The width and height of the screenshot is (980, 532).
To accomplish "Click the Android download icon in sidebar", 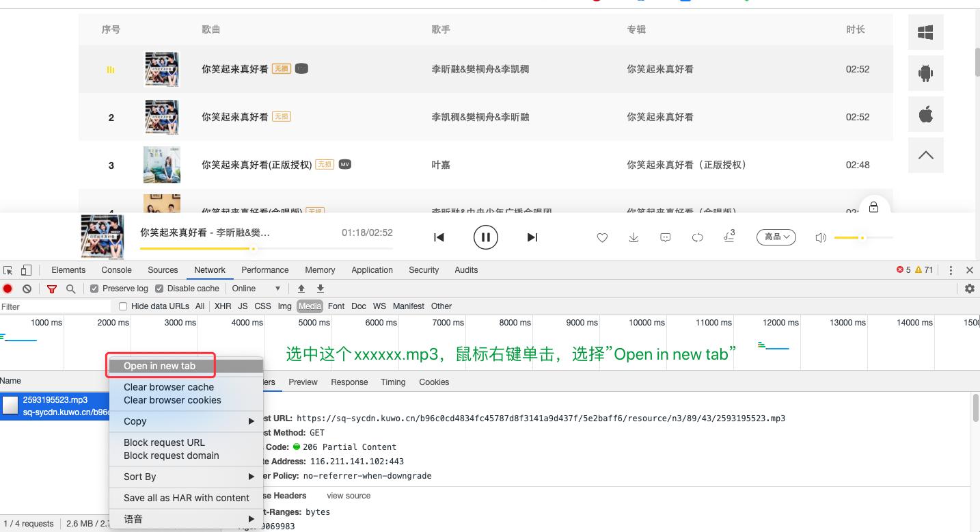I will click(x=925, y=73).
